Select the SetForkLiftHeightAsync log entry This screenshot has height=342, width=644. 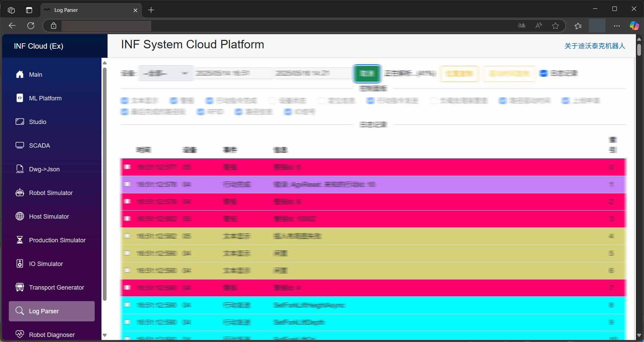pos(373,305)
